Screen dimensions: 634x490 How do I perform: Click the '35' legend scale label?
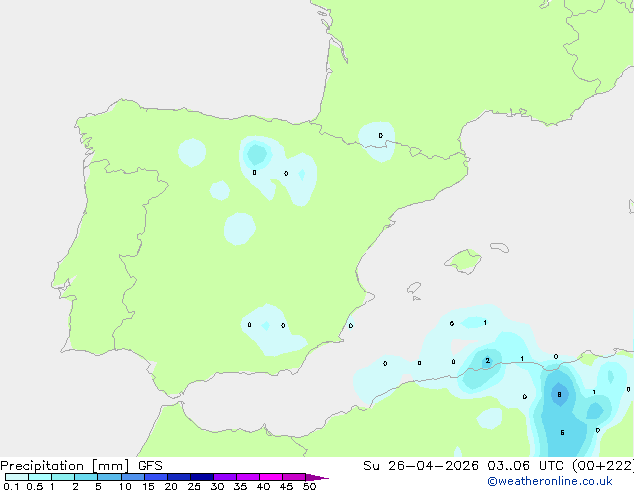coord(240,486)
